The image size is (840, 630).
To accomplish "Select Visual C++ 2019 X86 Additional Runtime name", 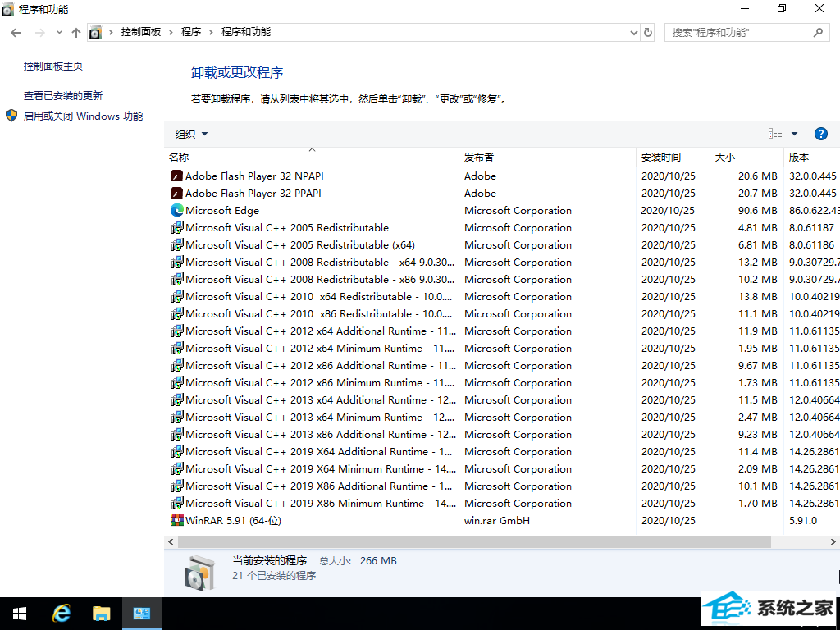I will click(x=319, y=486).
